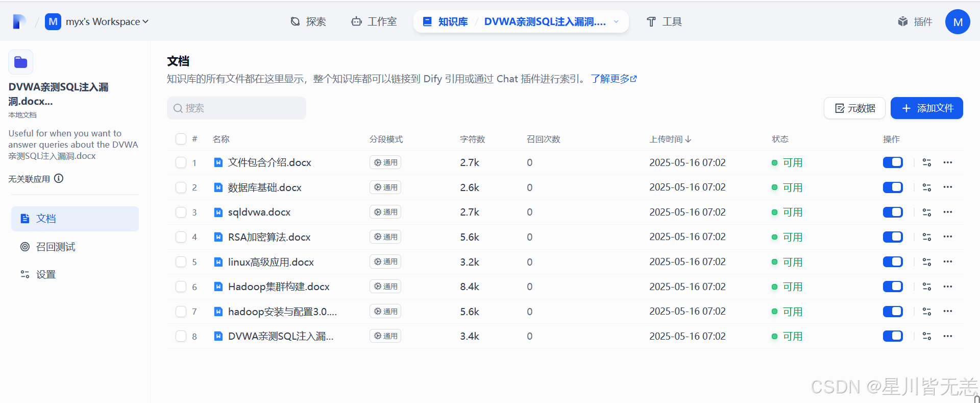Viewport: 980px width, 403px height.
Task: Click the 无关联应用 info icon
Action: tap(59, 178)
